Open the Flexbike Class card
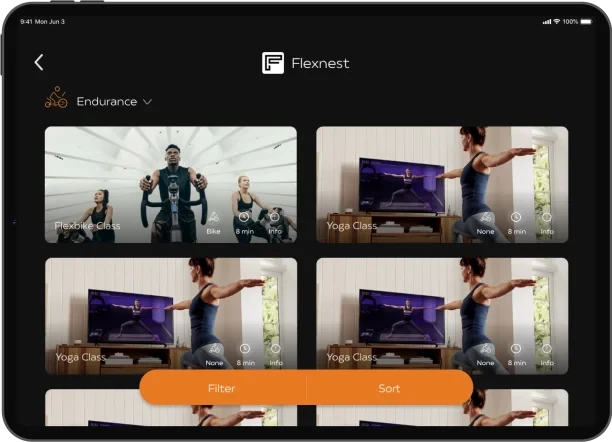Viewport: 612px width, 442px height. click(x=171, y=185)
